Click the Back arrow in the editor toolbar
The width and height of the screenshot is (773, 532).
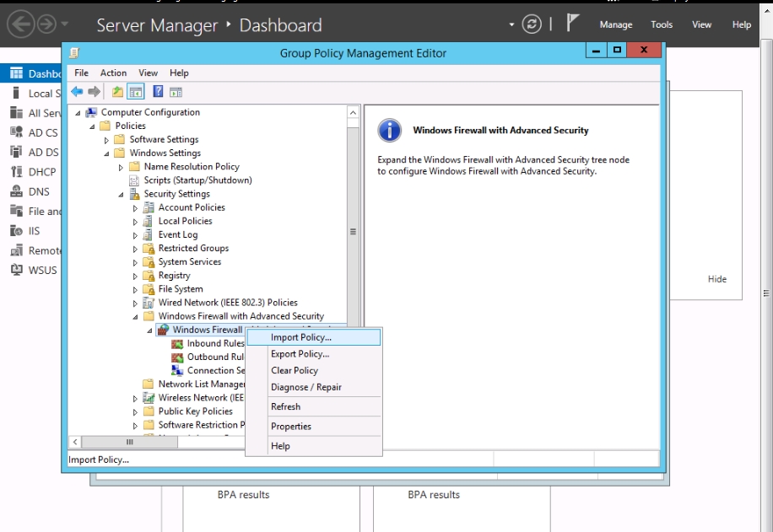(x=77, y=92)
